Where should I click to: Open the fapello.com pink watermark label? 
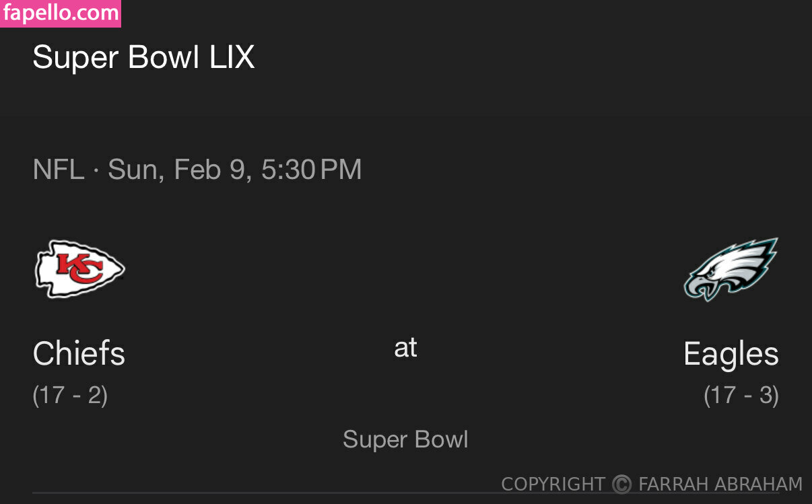tap(61, 13)
